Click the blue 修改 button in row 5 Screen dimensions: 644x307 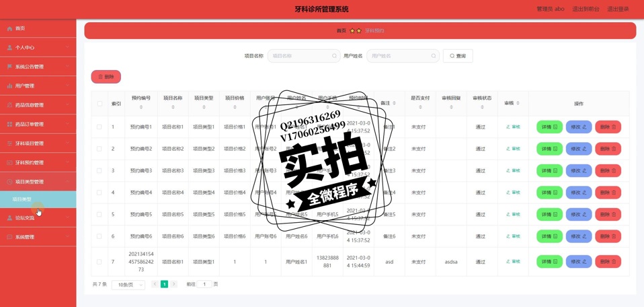[578, 215]
